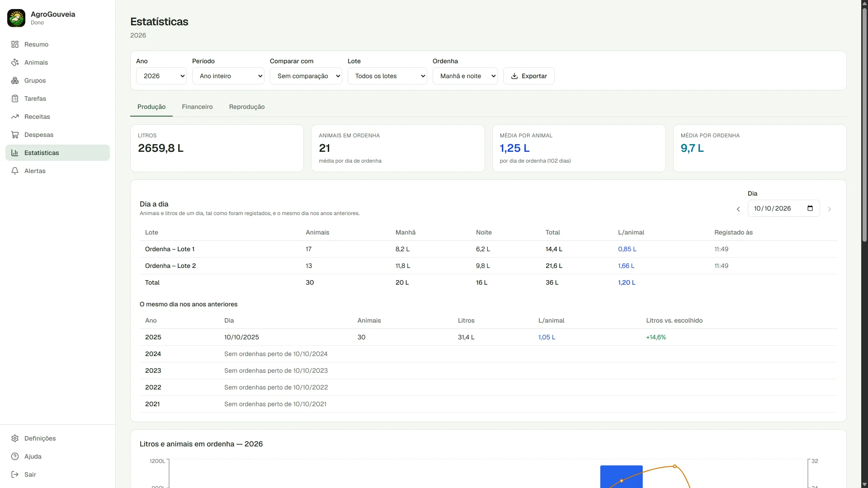The width and height of the screenshot is (868, 488).
Task: Open the Resumo dashboard icon
Action: (x=15, y=44)
